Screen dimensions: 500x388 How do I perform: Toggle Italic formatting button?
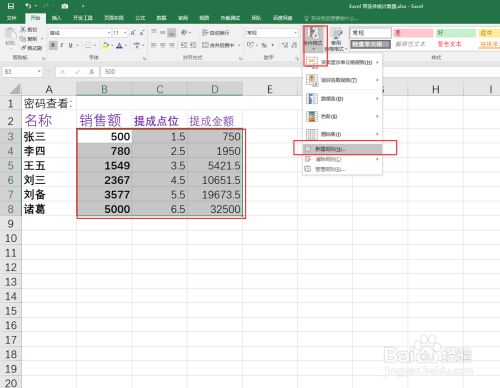coord(62,45)
